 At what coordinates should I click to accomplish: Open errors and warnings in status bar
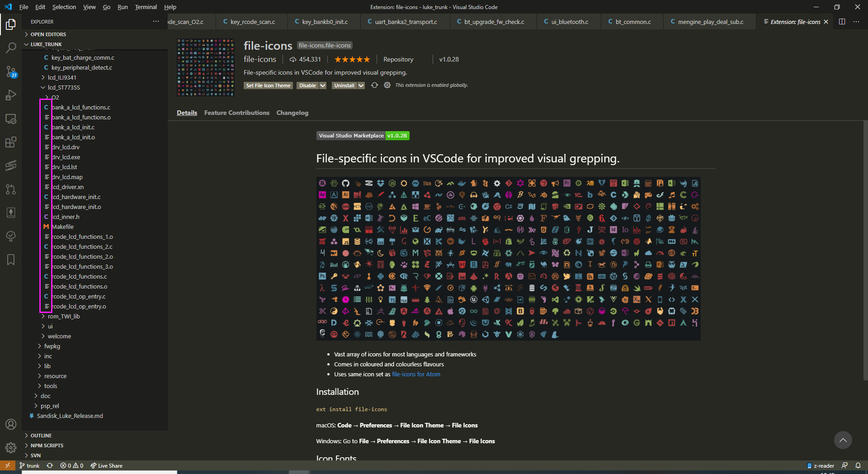71,465
